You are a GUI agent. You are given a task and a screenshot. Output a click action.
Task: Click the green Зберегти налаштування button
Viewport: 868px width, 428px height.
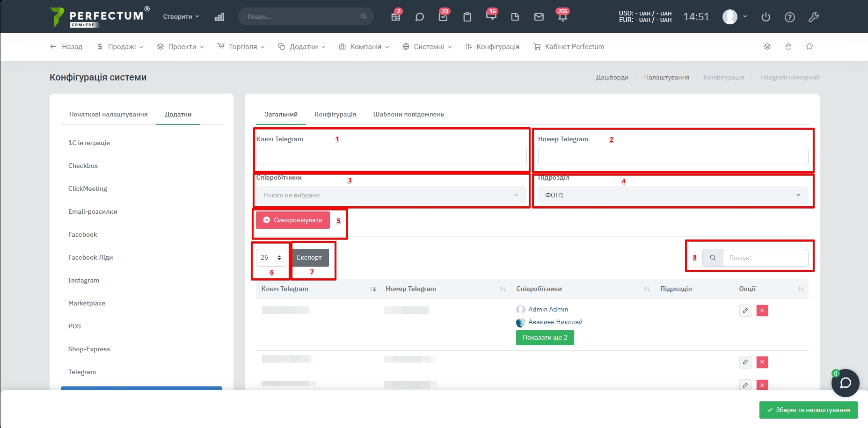click(x=808, y=410)
